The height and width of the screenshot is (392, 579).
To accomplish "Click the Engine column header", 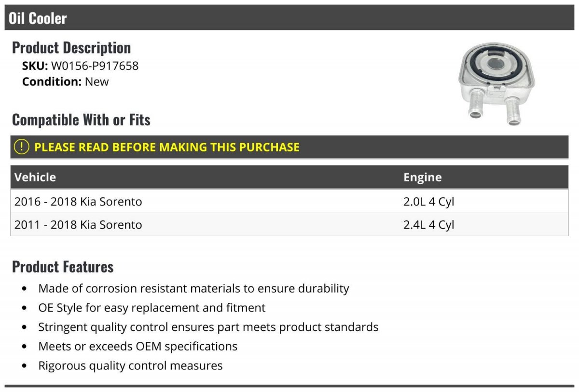I will coord(423,177).
